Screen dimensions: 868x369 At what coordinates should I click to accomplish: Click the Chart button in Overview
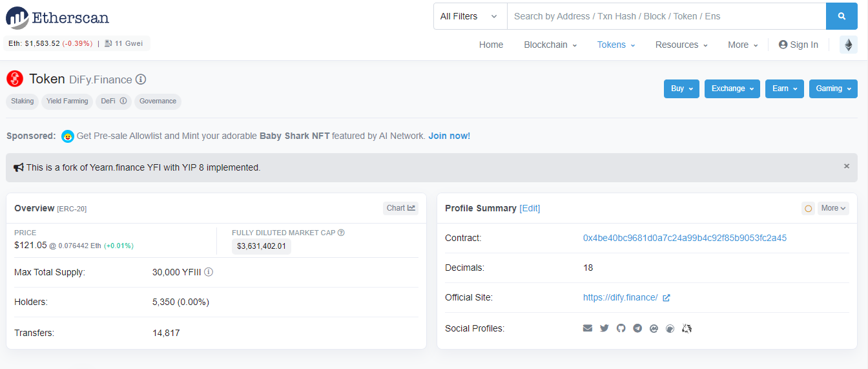click(x=401, y=208)
